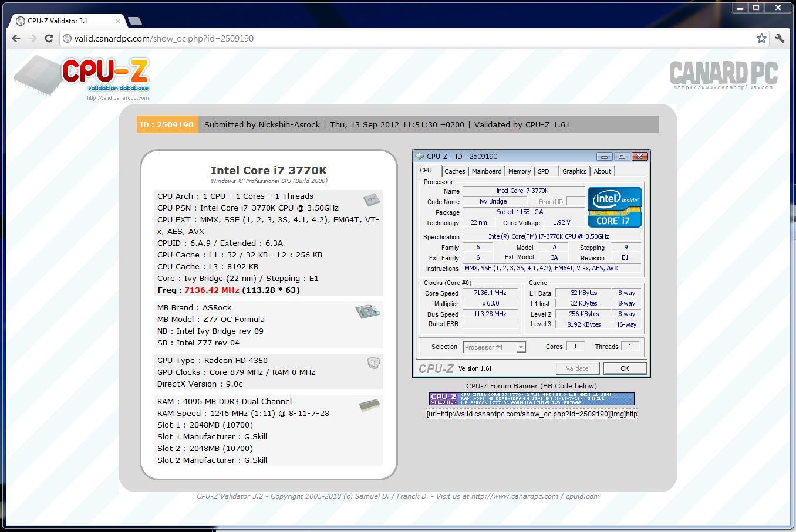Click the browser Back arrow
Screen dimensions: 796x532
[x=16, y=38]
